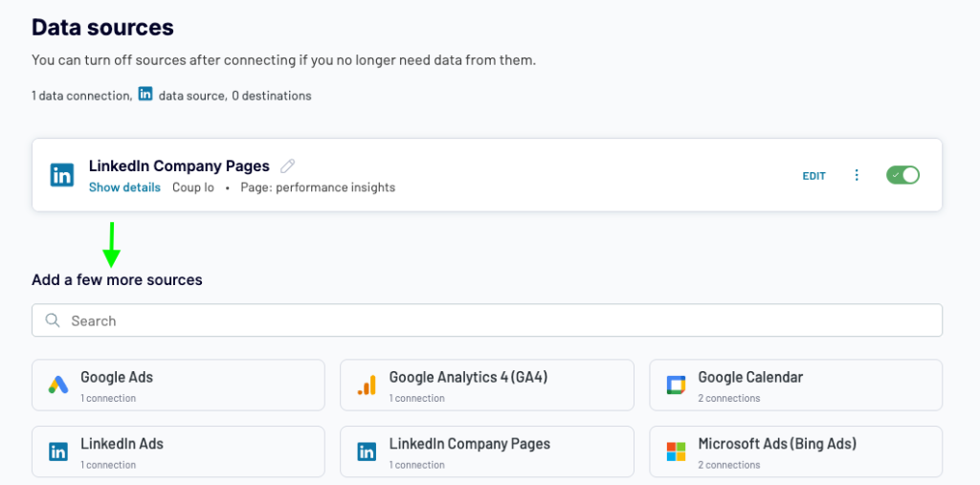Select the Google Analytics 4 (GA4) source card
980x485 pixels.
pos(487,385)
